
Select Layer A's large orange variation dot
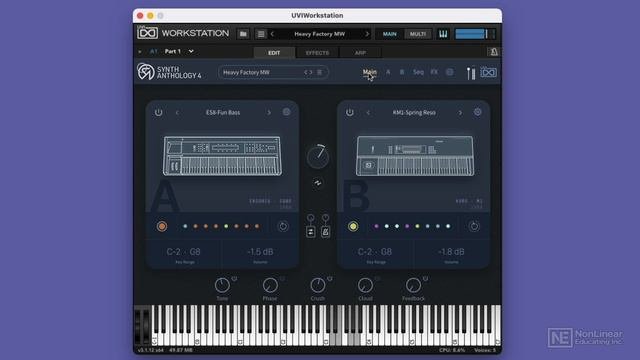(162, 226)
